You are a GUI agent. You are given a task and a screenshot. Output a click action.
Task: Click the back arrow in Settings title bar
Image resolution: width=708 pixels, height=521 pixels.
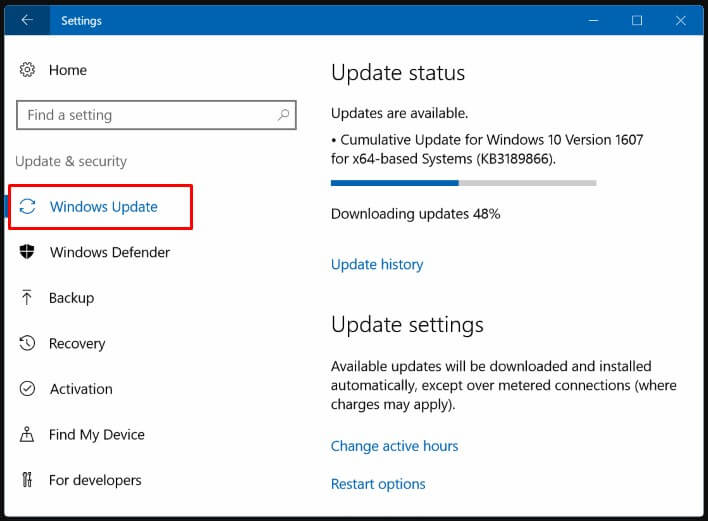pos(27,20)
